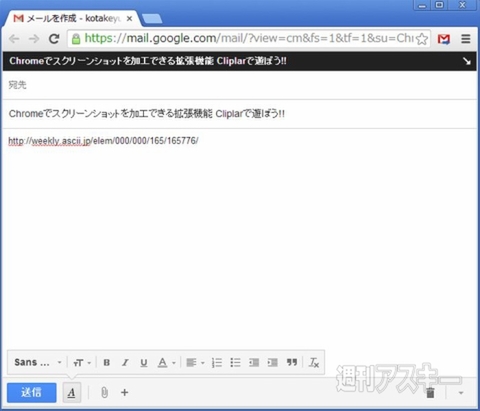
Task: Click the green padlock security icon
Action: 76,39
